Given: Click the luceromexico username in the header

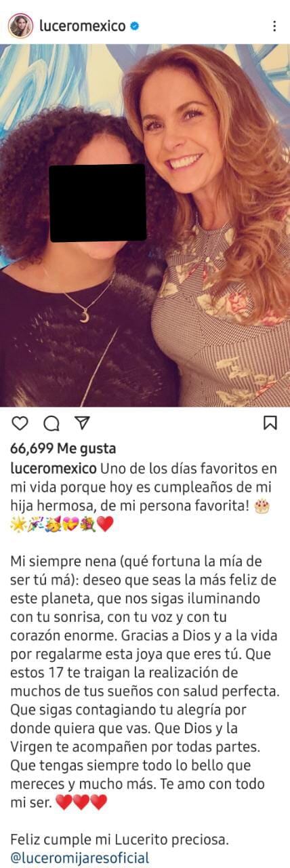Looking at the screenshot, I should coord(82,26).
